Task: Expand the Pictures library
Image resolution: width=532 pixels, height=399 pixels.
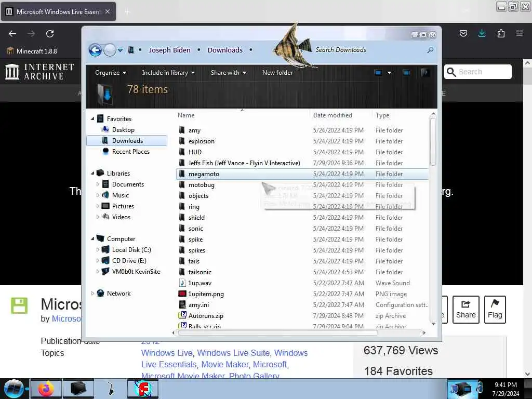Action: [98, 206]
